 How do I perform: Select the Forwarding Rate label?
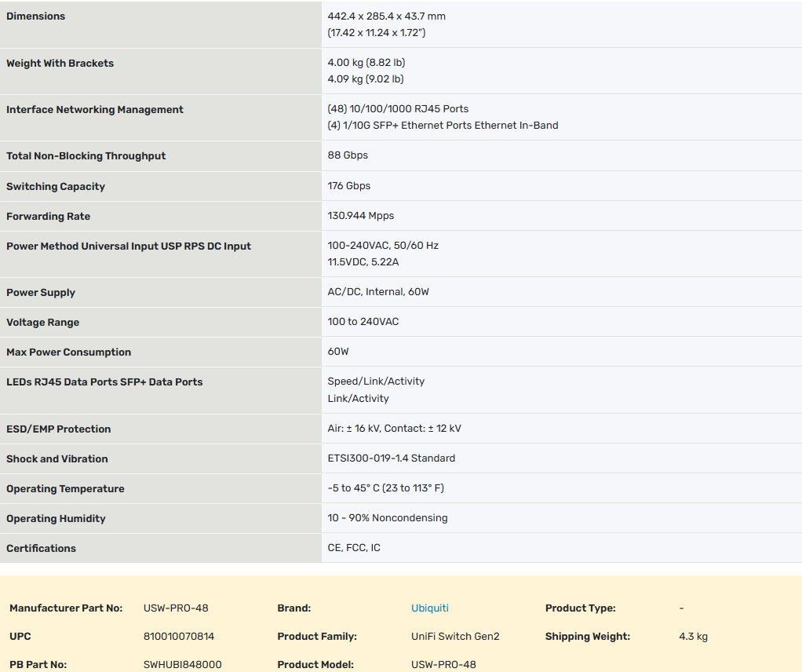pyautogui.click(x=49, y=217)
